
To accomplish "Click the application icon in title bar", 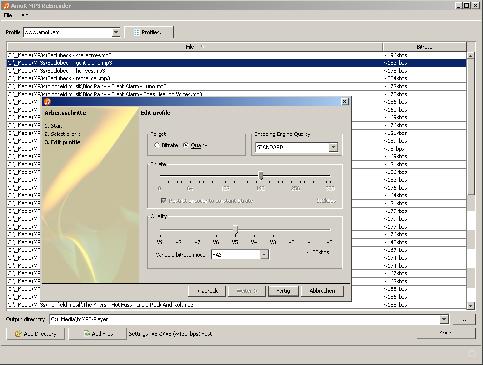I will tap(6, 5).
